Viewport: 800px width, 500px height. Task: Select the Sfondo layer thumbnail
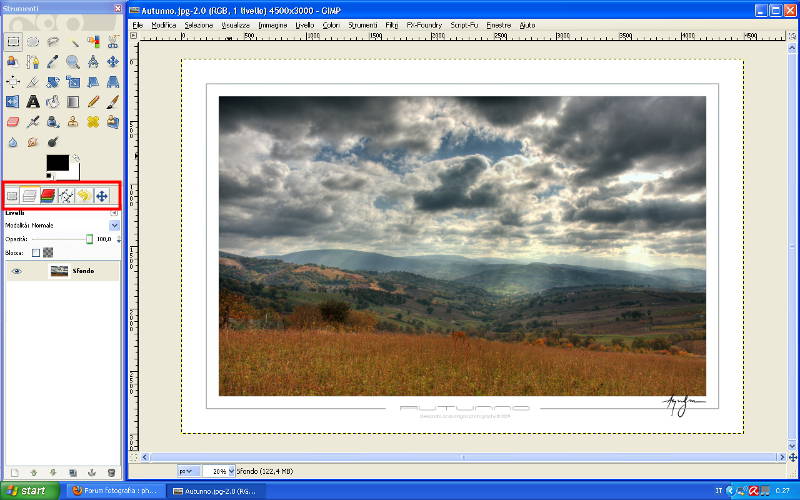pyautogui.click(x=59, y=271)
